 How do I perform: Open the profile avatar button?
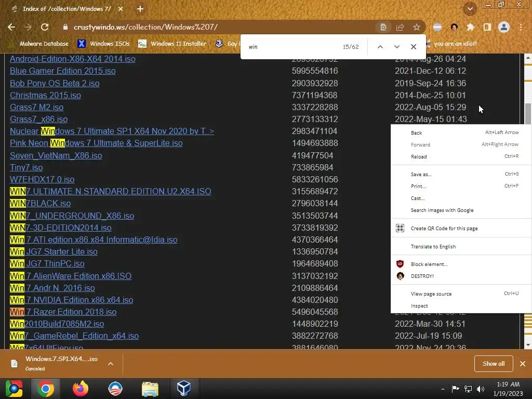504,27
